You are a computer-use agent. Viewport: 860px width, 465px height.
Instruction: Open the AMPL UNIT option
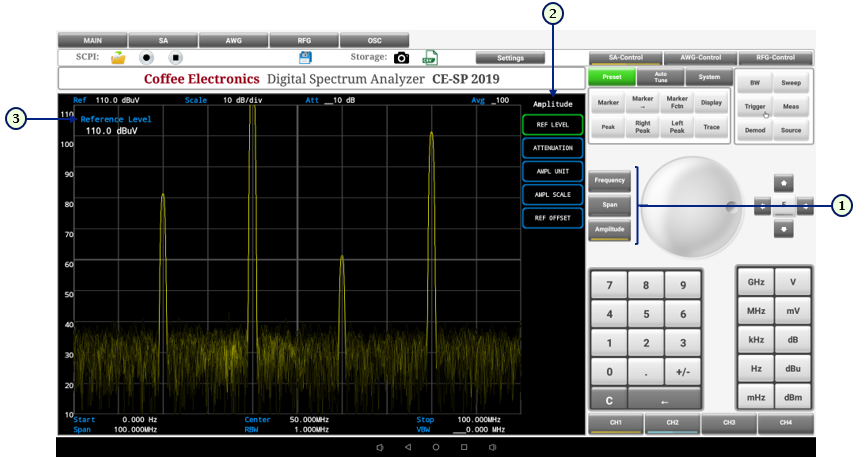pyautogui.click(x=553, y=171)
